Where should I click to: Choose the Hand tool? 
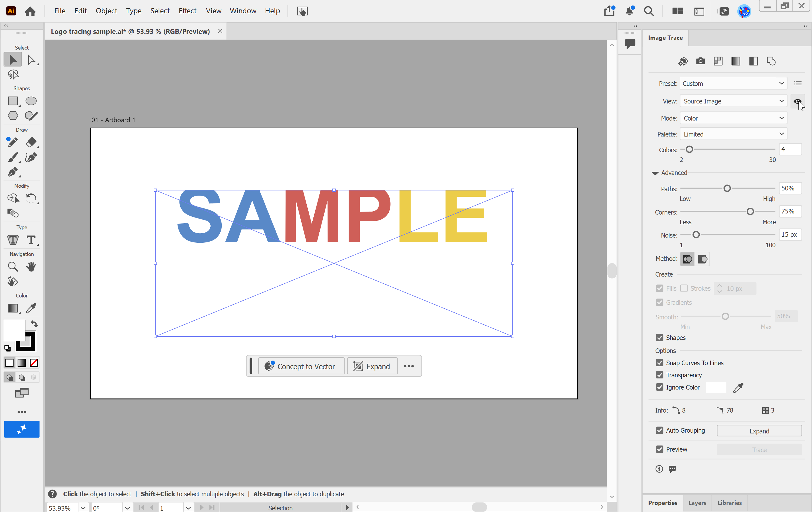click(31, 267)
